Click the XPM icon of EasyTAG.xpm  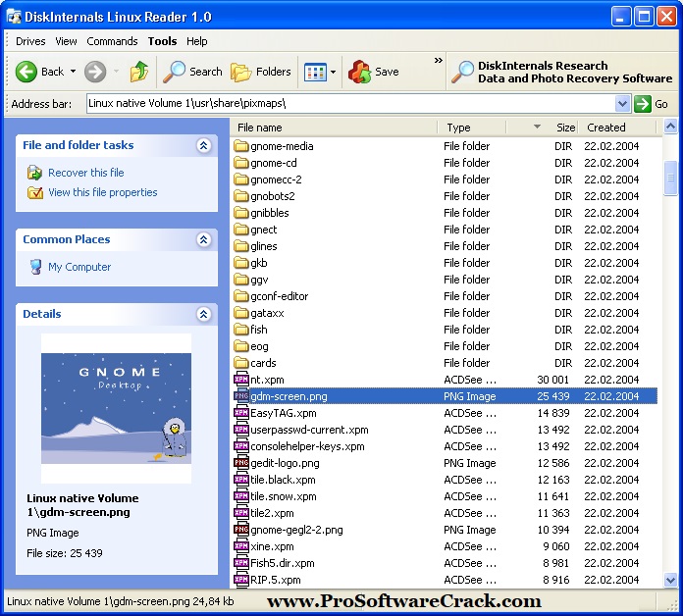[x=240, y=412]
